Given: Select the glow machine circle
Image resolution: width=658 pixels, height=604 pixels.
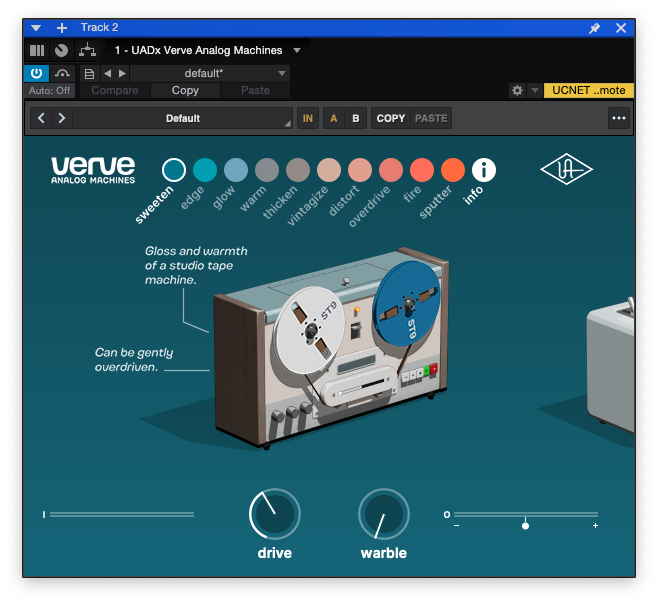Looking at the screenshot, I should (x=236, y=170).
